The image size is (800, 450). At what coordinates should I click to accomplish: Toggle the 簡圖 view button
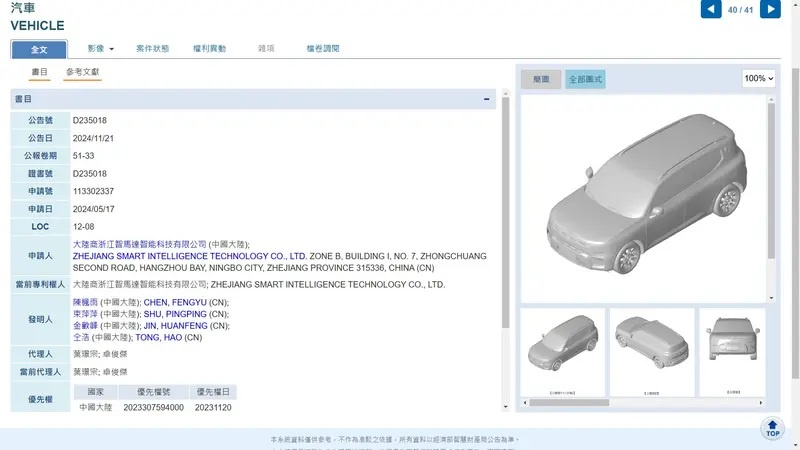540,79
